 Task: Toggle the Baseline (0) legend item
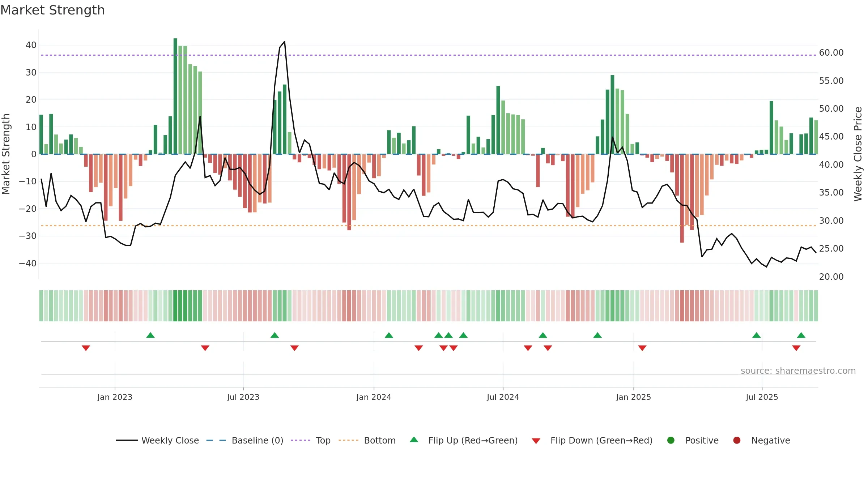click(x=245, y=440)
